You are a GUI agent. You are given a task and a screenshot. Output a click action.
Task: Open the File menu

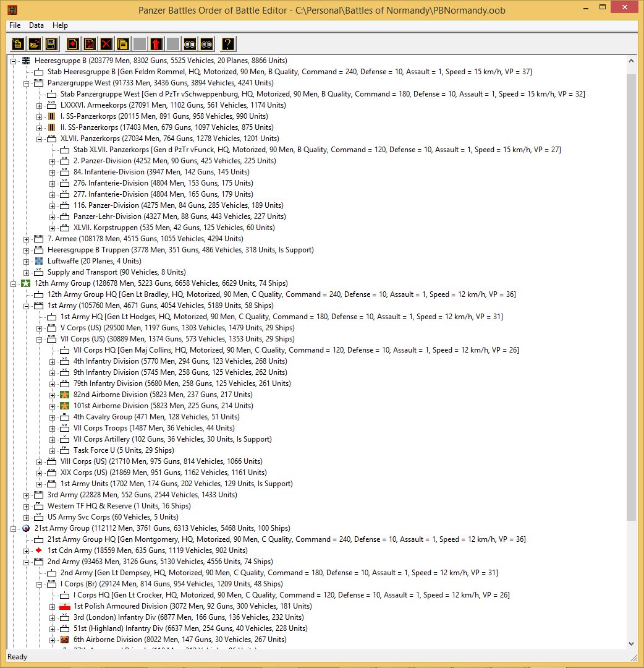coord(15,25)
